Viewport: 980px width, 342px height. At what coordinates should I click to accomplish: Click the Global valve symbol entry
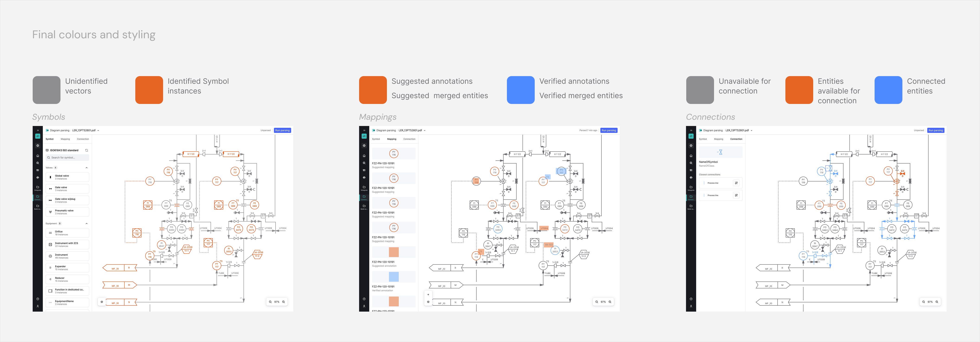pos(67,177)
